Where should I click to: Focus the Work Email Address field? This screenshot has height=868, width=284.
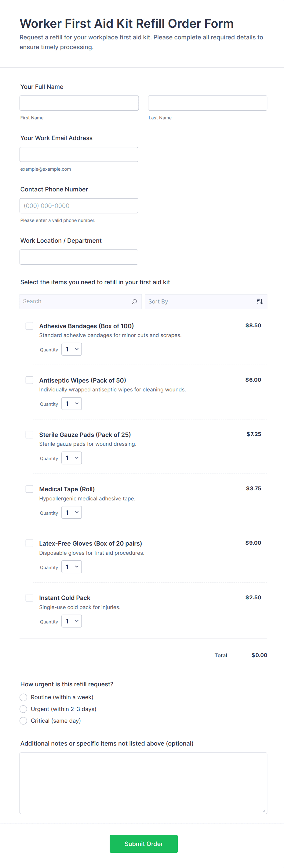(x=79, y=154)
